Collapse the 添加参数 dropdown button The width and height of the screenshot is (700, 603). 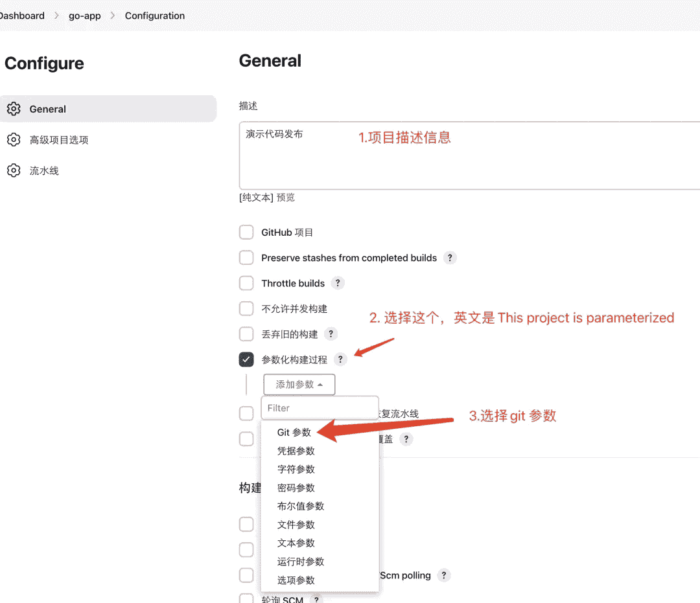[x=299, y=385]
